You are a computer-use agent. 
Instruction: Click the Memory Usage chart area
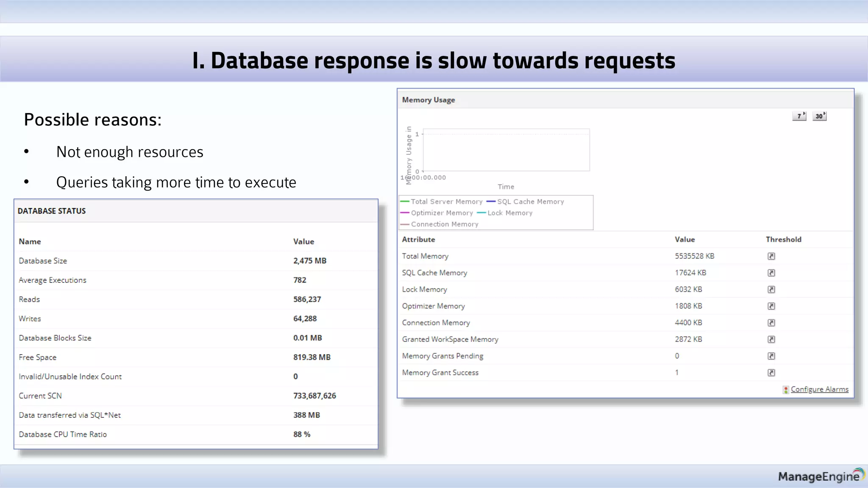[x=506, y=150]
